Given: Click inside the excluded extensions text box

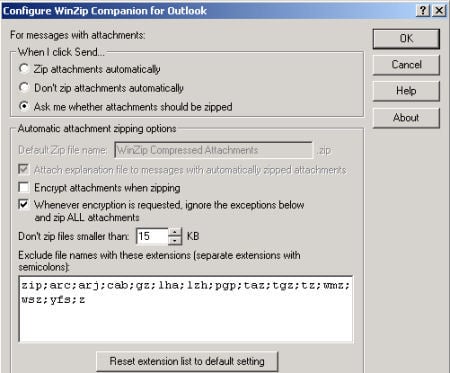Looking at the screenshot, I should pyautogui.click(x=186, y=309).
